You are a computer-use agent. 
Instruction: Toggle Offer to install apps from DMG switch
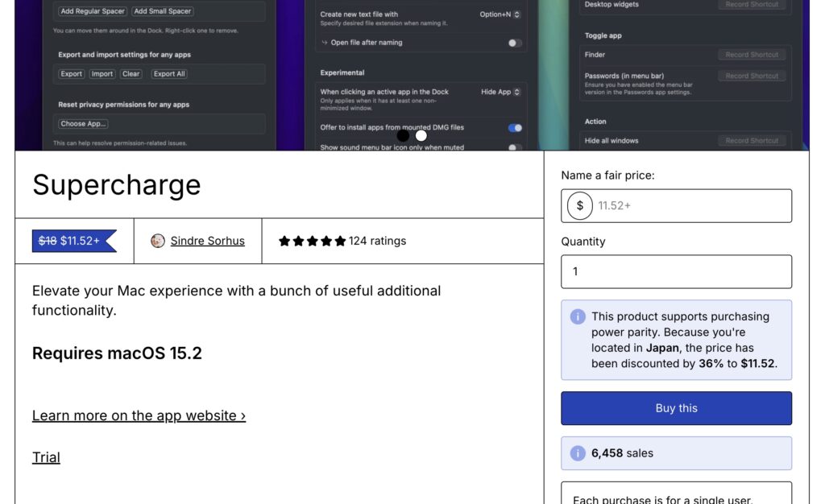coord(515,128)
